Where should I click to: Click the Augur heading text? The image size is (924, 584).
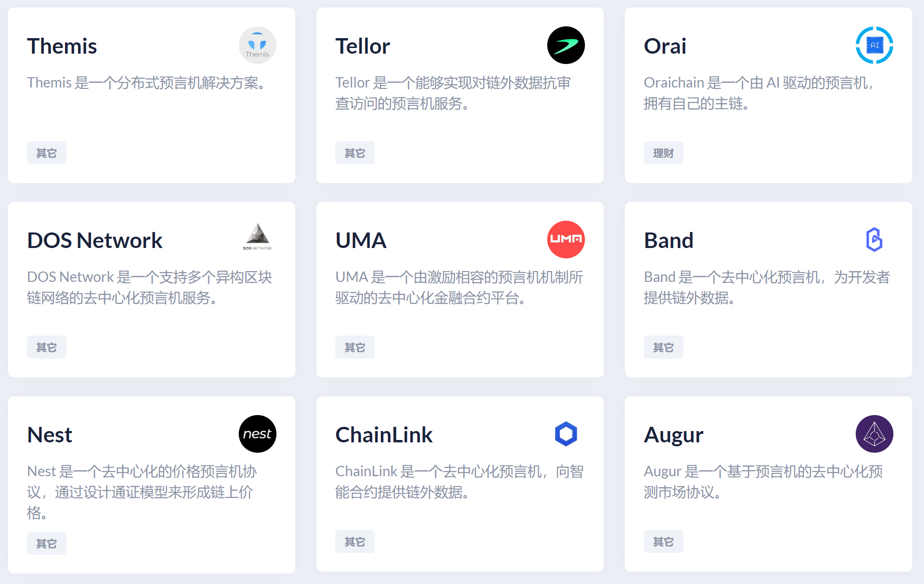coord(674,435)
